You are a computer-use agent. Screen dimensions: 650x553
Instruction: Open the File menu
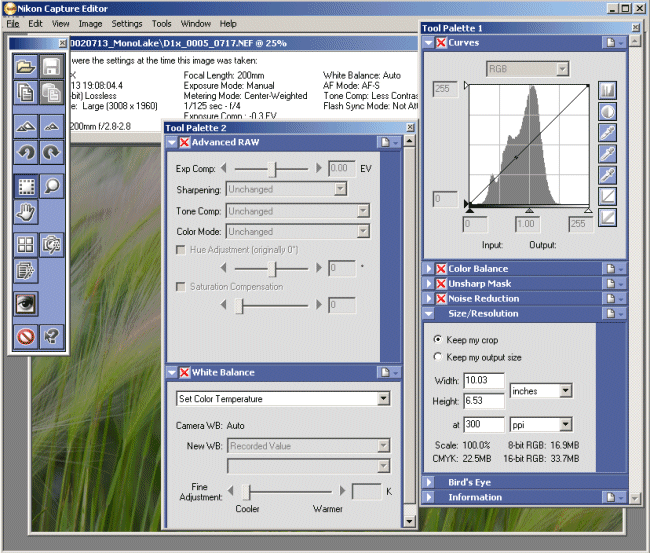click(x=13, y=24)
